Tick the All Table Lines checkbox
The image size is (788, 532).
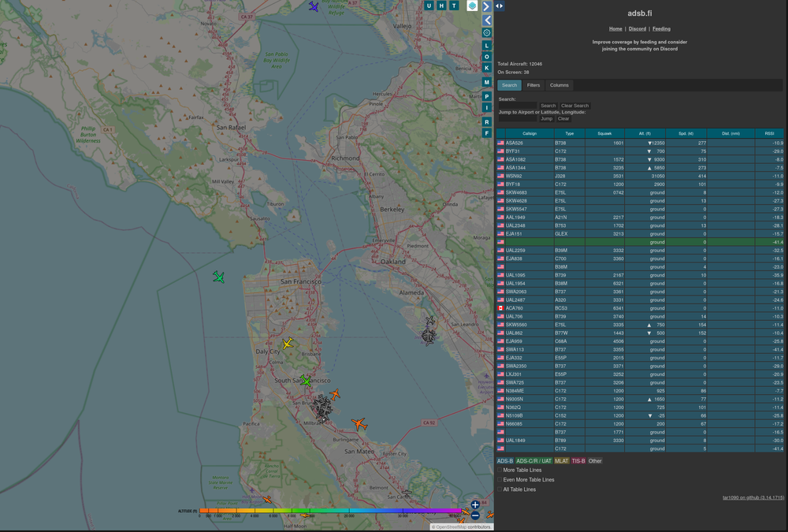click(499, 489)
